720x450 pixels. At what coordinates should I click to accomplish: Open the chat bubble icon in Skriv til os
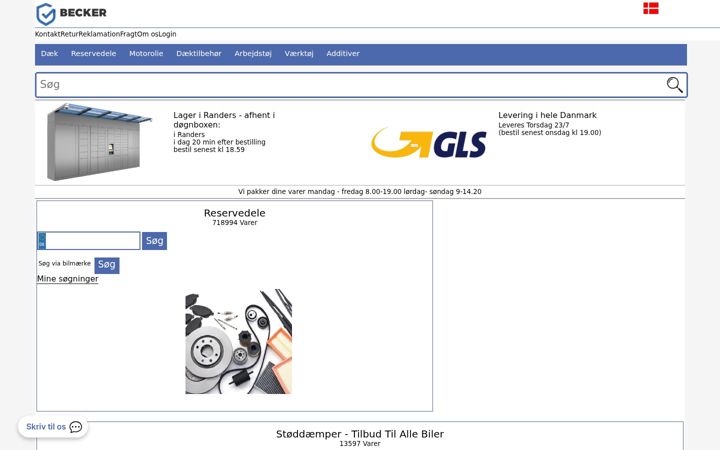tap(75, 427)
